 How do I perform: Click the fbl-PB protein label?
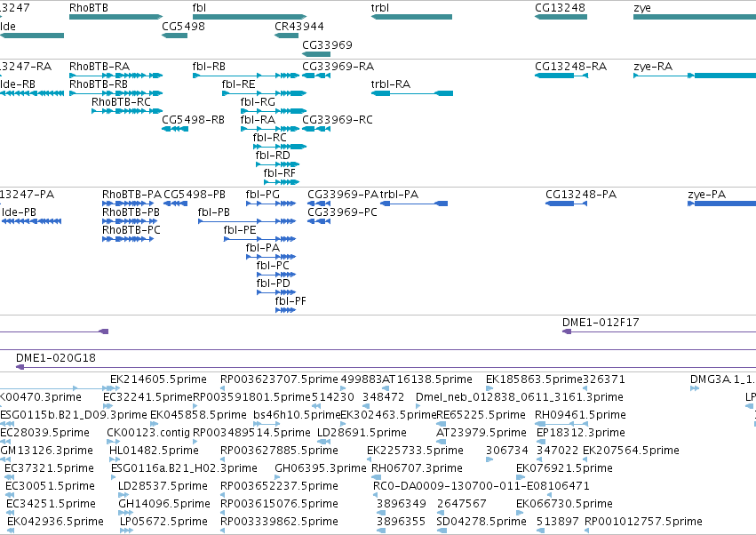[x=213, y=212]
